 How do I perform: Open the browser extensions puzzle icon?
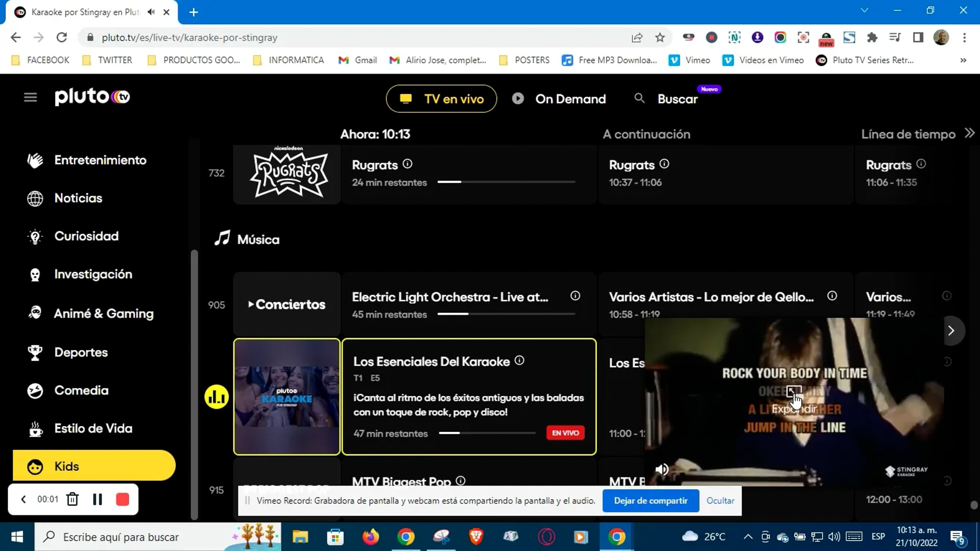(872, 38)
